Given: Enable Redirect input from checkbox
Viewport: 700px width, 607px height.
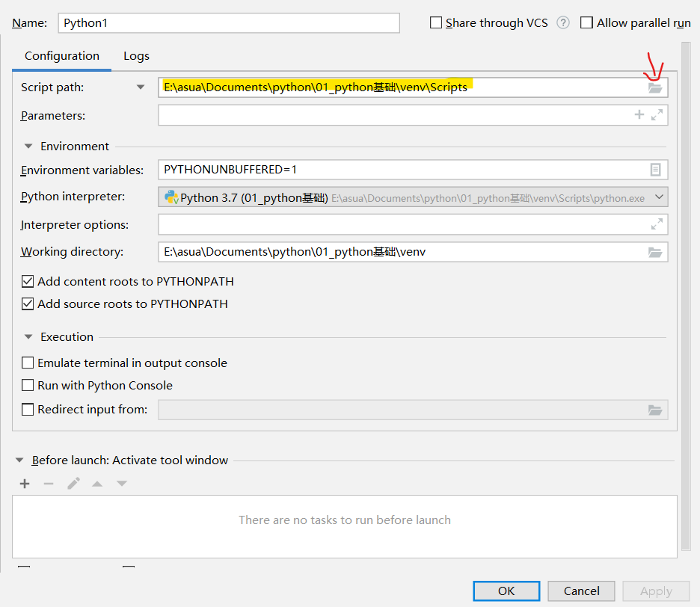Looking at the screenshot, I should pyautogui.click(x=28, y=410).
